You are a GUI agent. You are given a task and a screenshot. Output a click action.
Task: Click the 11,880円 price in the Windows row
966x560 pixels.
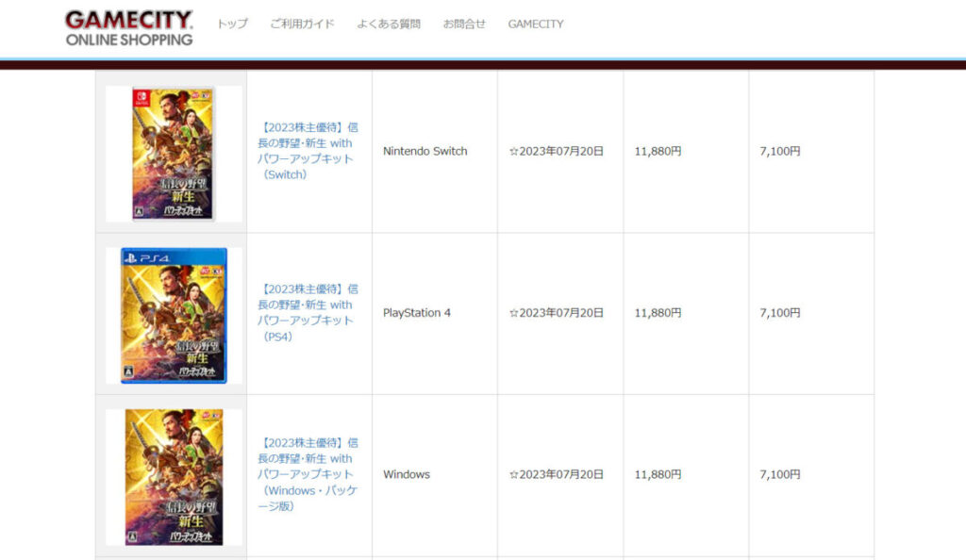pos(658,474)
